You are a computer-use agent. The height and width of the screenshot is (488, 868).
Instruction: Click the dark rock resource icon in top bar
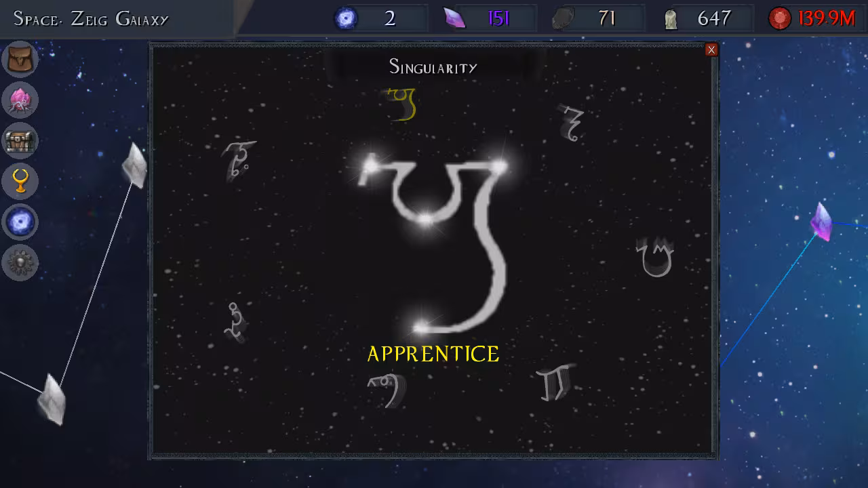click(563, 19)
